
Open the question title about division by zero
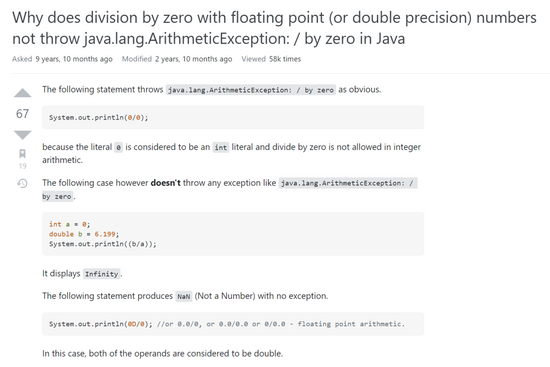274,28
